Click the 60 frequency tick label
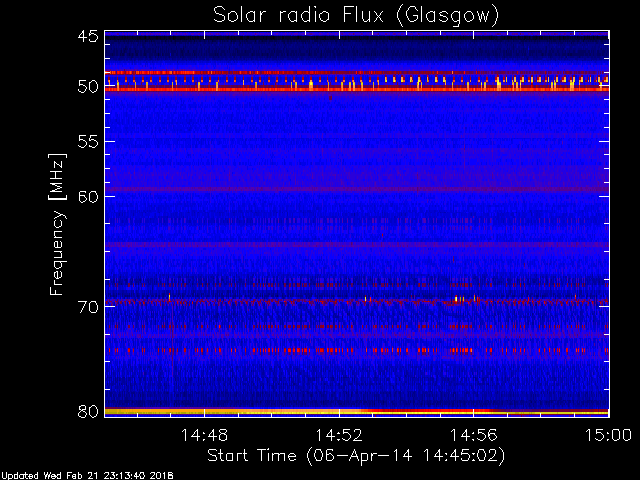This screenshot has height=480, width=640. (88, 197)
